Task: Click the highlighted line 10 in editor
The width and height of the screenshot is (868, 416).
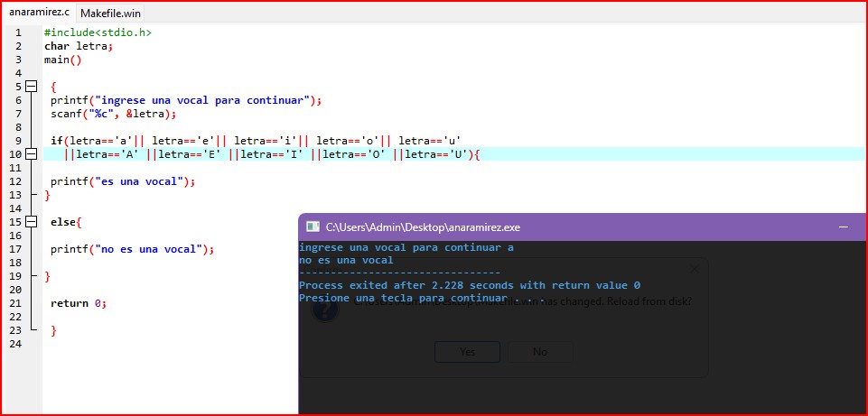Action: [271, 154]
